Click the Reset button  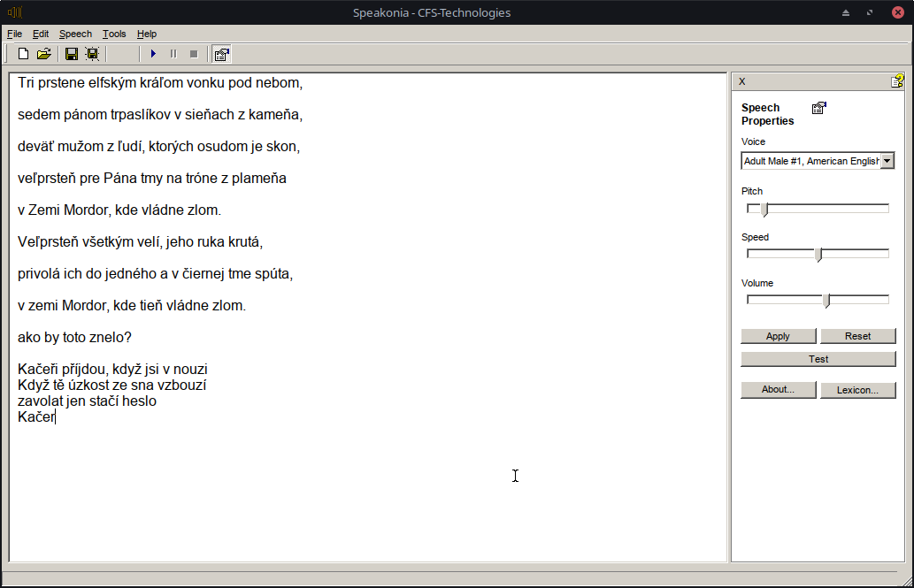point(858,336)
